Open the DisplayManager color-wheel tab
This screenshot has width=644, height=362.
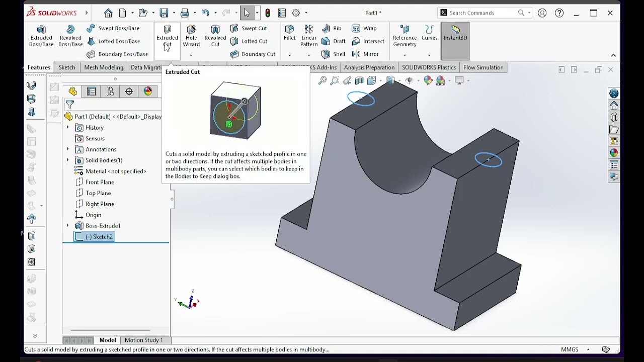point(148,91)
